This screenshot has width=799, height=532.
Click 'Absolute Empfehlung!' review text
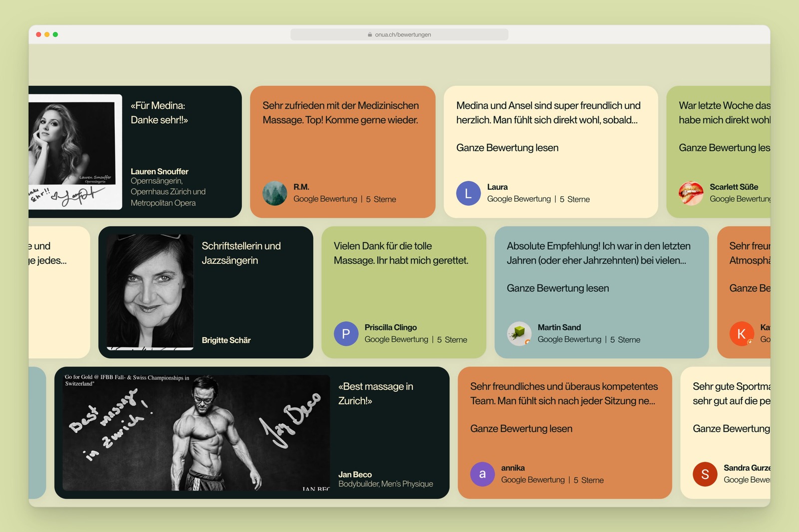coord(599,253)
